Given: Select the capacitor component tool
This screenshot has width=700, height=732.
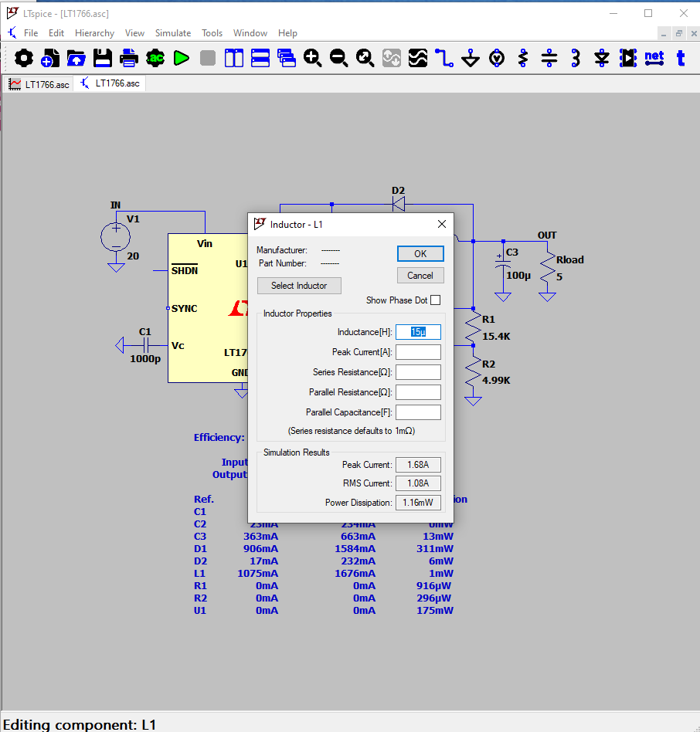Looking at the screenshot, I should click(549, 58).
